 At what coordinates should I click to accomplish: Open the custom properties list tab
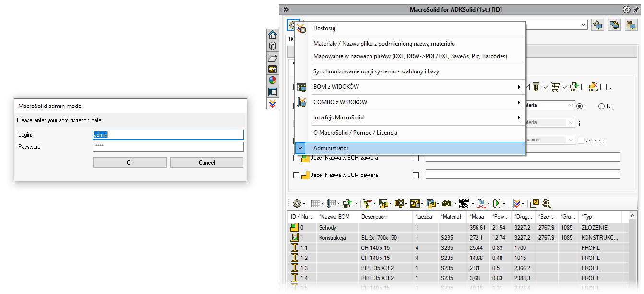tap(273, 92)
